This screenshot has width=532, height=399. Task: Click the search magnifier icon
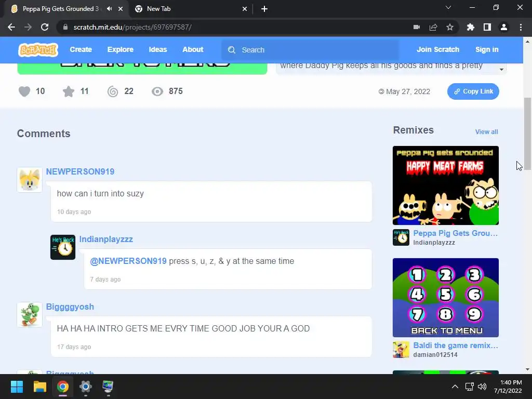(232, 50)
